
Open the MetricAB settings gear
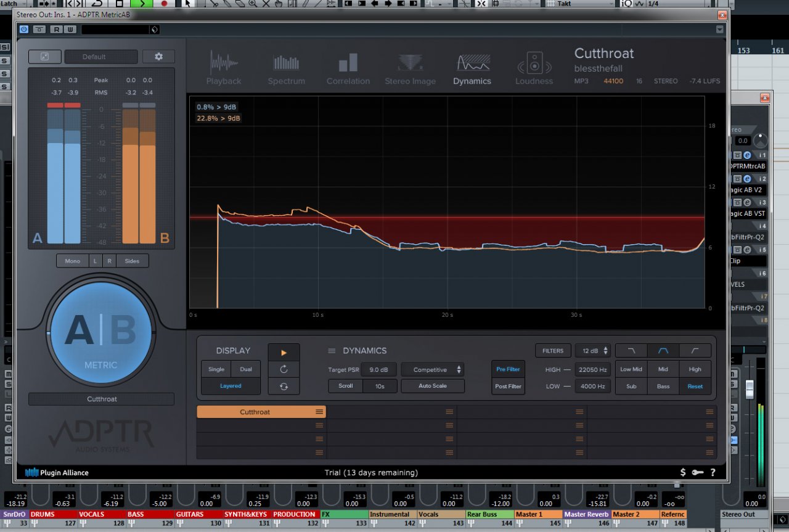coord(158,57)
